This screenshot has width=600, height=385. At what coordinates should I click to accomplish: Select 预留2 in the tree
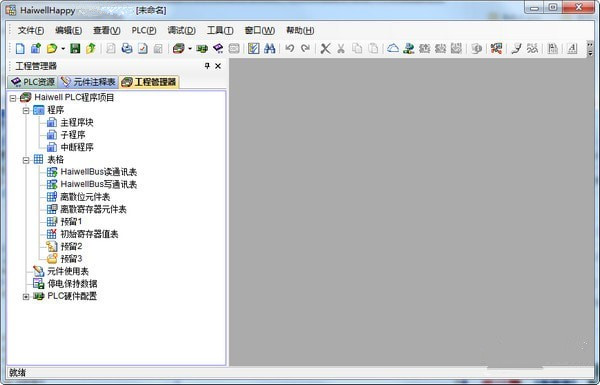click(71, 246)
